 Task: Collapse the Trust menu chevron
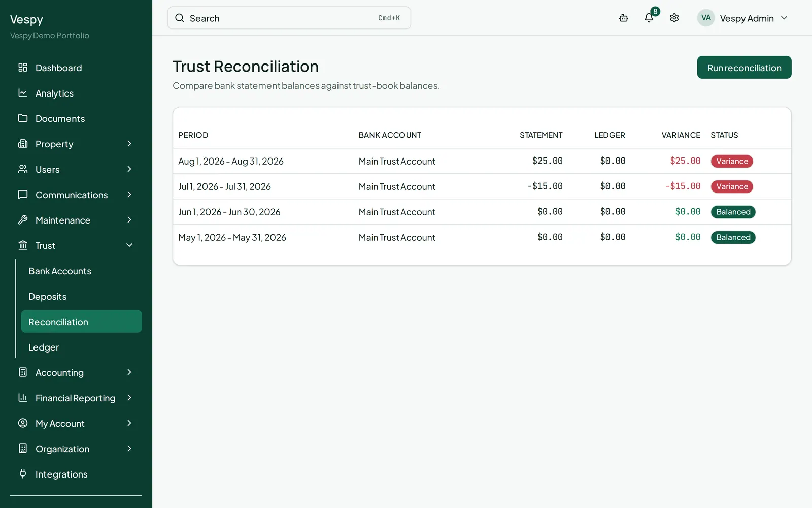[x=129, y=245]
